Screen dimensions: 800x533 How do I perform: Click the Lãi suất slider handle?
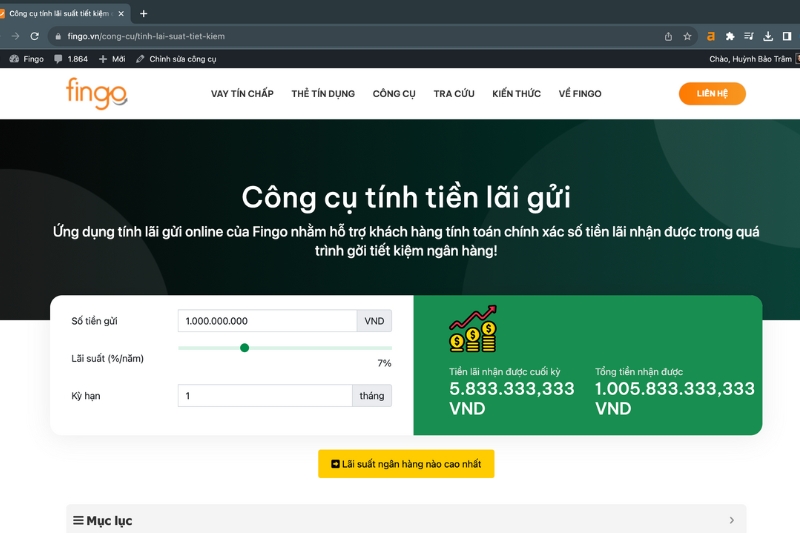[x=244, y=348]
